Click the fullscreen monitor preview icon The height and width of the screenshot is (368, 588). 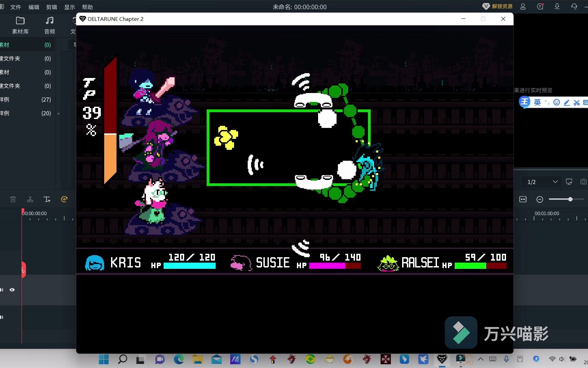click(569, 182)
